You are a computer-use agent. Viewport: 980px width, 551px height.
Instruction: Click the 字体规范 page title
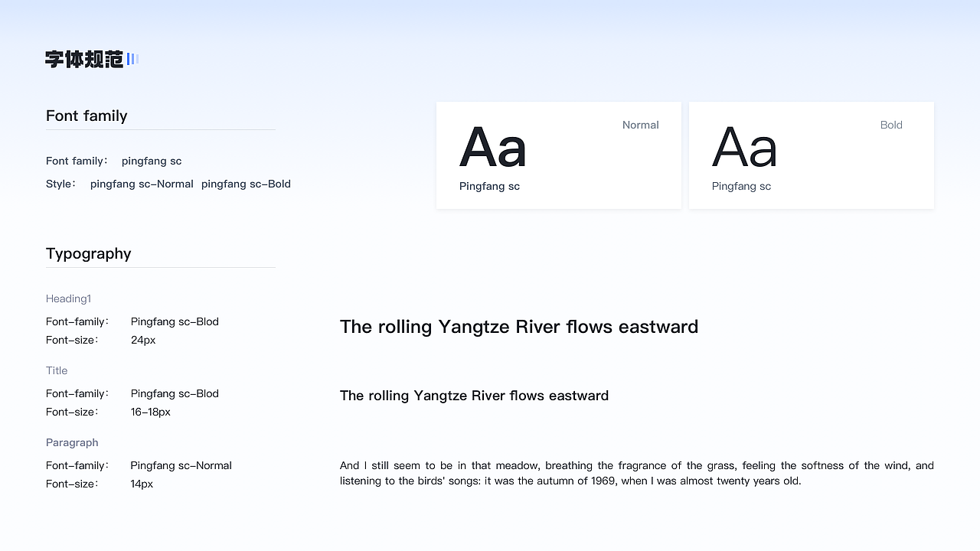coord(84,59)
